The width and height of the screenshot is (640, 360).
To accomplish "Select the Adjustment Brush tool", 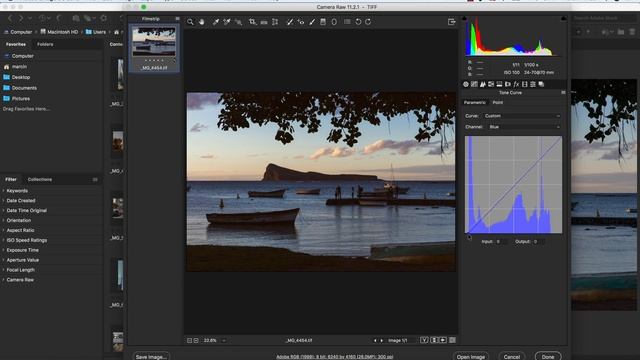I will [x=312, y=22].
